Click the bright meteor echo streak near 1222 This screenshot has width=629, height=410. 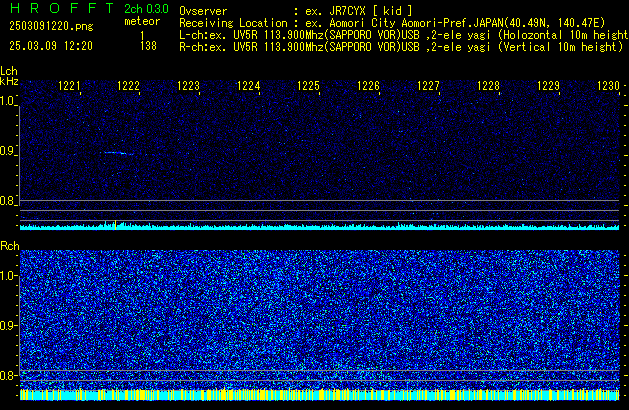coord(118,153)
